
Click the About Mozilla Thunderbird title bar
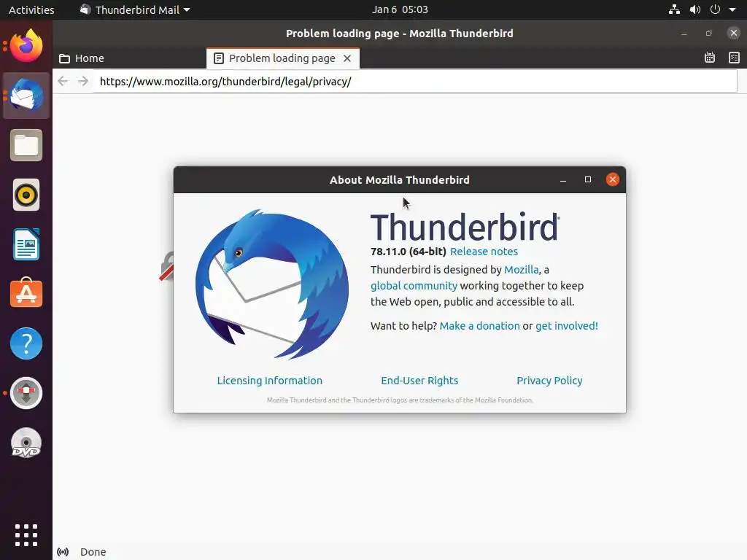399,179
